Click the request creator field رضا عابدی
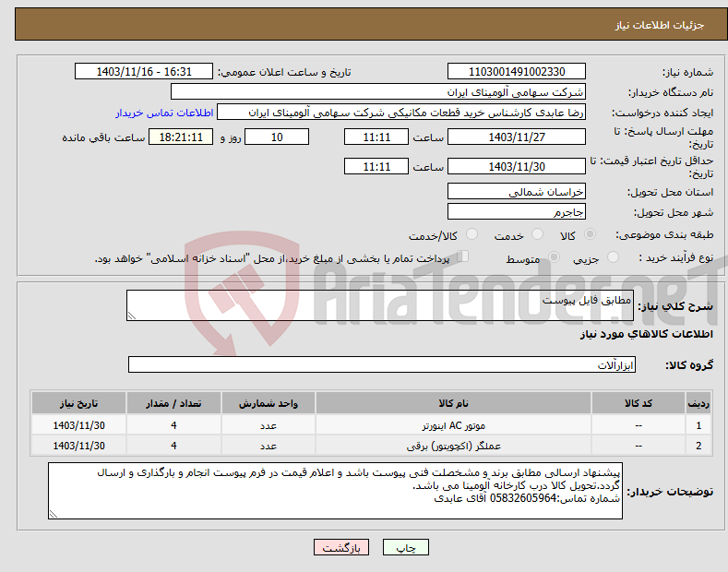Screen dimensions: 728x572 [x=401, y=112]
